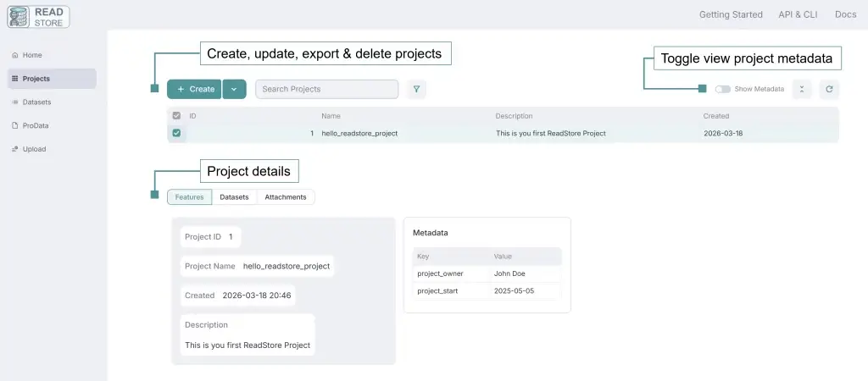
Task: Open Home from the sidebar
Action: click(x=31, y=55)
